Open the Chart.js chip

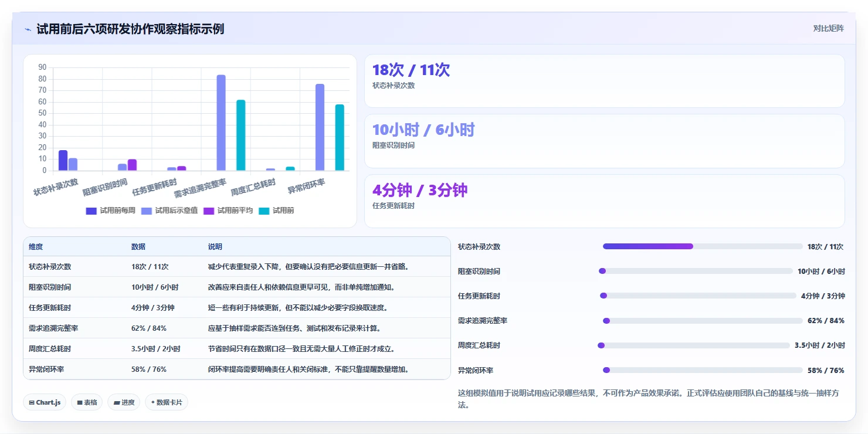pos(45,402)
